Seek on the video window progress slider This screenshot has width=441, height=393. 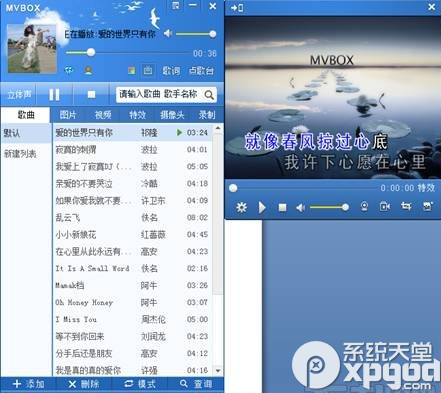304,188
